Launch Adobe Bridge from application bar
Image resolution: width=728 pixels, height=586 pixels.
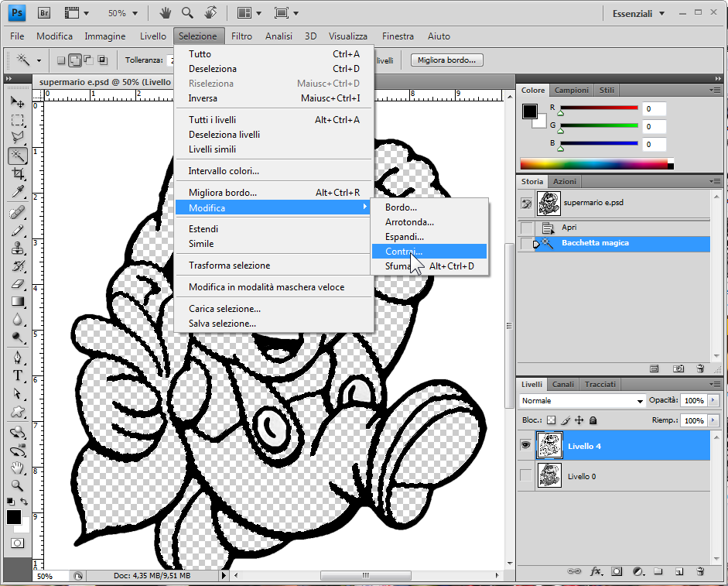click(43, 13)
